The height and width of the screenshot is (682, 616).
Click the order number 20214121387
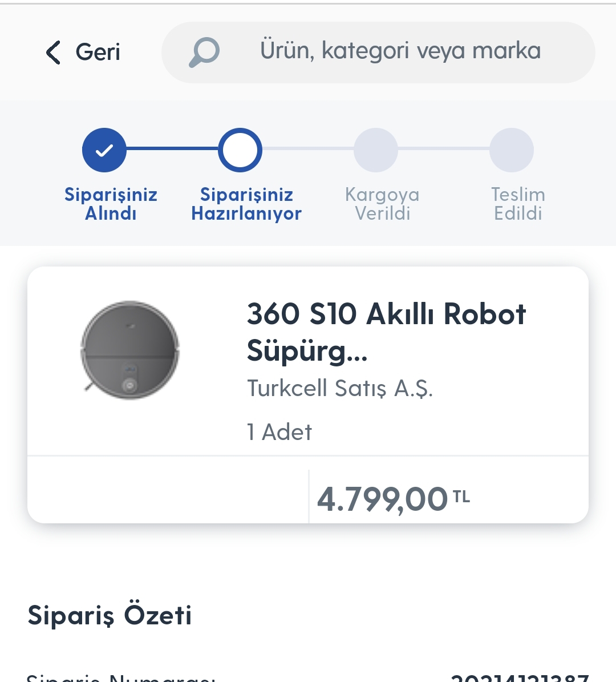[x=520, y=677]
